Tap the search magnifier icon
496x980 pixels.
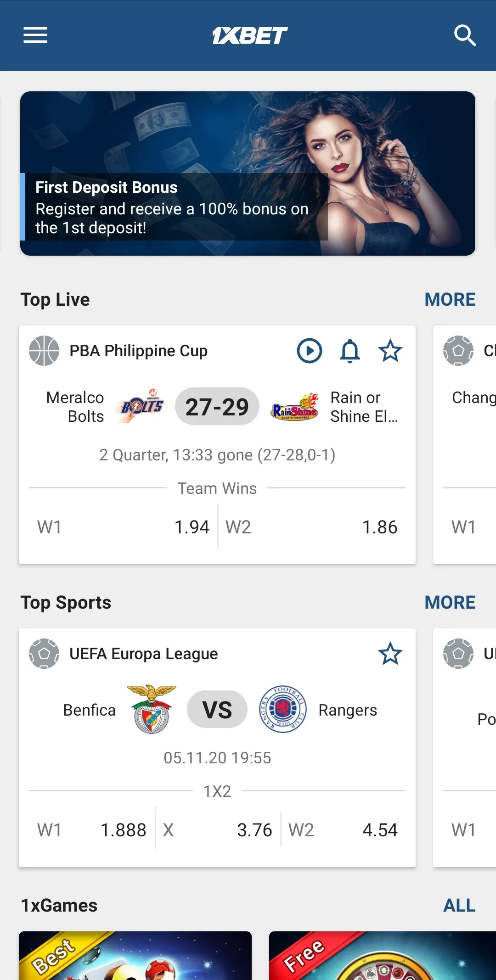(x=465, y=35)
